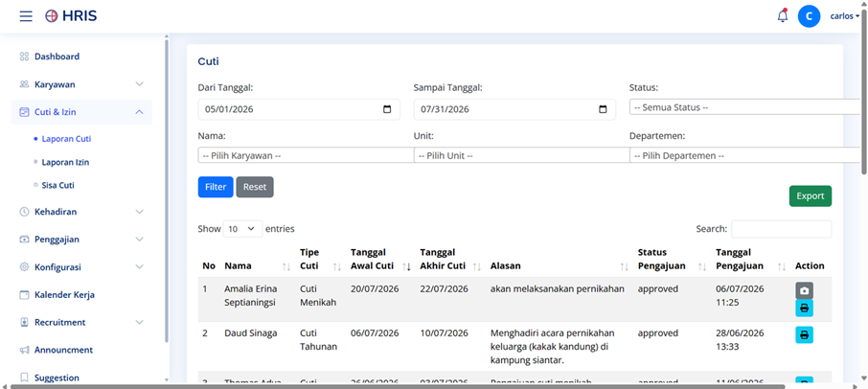Click the blue Filter button
This screenshot has height=389, width=868.
tap(216, 187)
